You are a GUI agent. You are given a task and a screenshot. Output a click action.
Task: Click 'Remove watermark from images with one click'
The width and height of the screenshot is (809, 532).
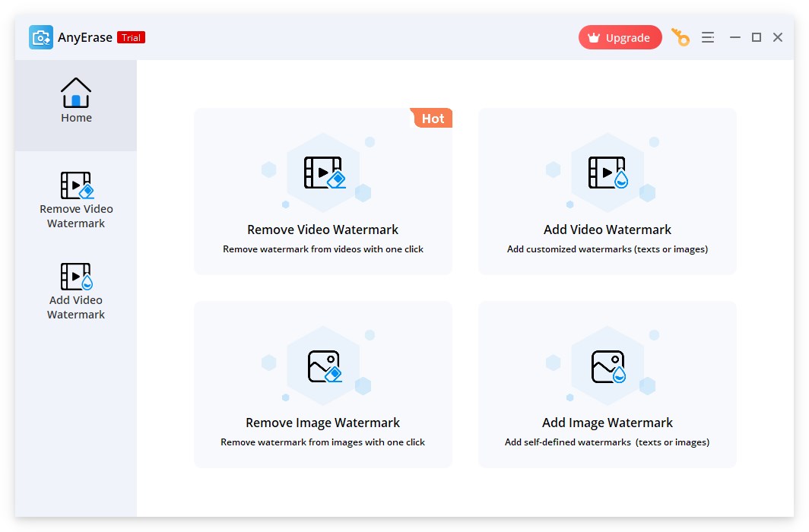click(323, 442)
